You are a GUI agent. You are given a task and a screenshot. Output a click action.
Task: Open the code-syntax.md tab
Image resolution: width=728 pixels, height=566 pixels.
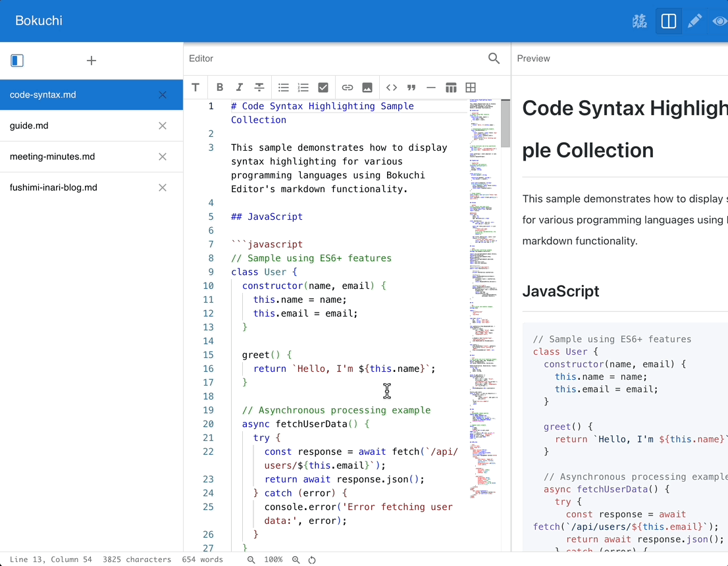click(91, 95)
